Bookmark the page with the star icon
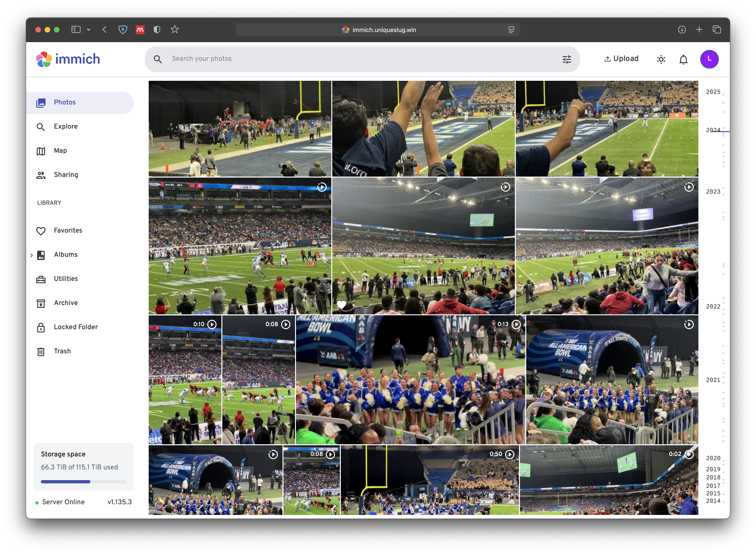Screen dimensions: 756x553 (174, 29)
